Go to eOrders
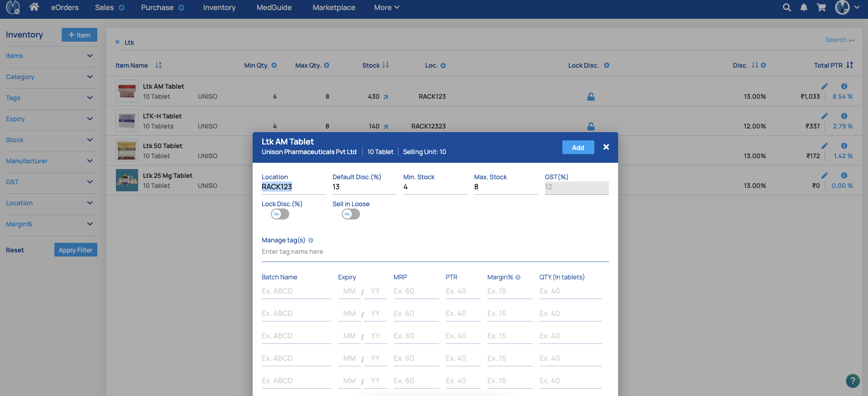The width and height of the screenshot is (868, 396). pyautogui.click(x=65, y=8)
